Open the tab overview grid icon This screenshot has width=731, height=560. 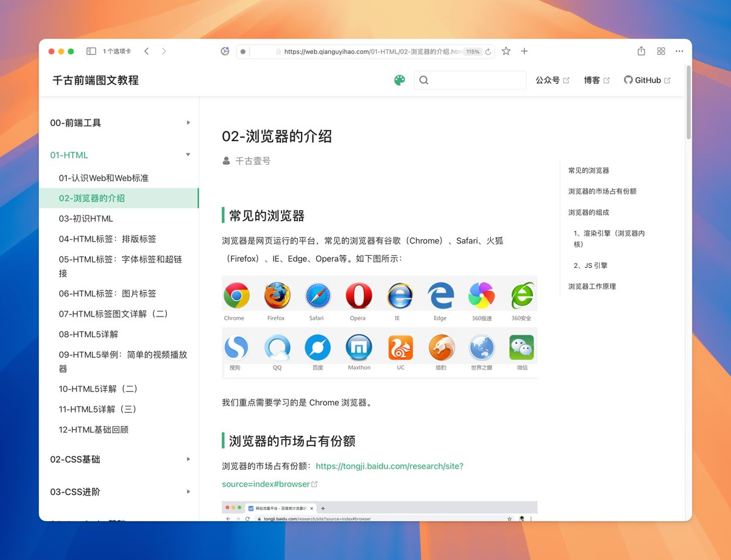tap(661, 52)
